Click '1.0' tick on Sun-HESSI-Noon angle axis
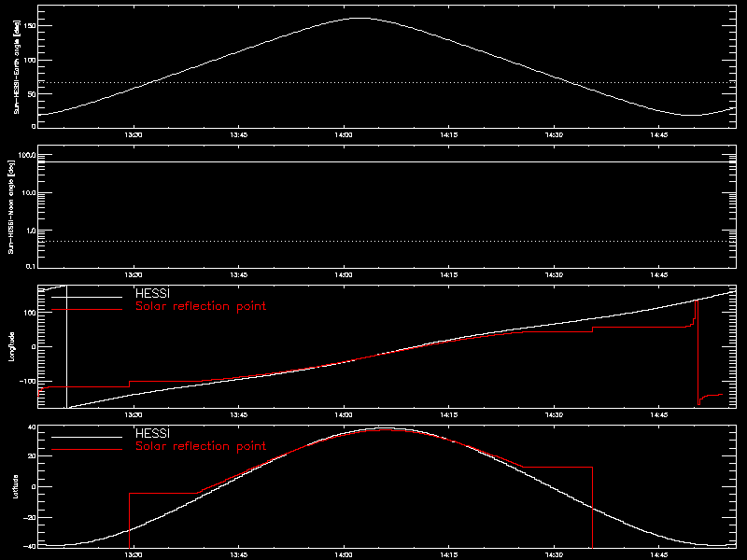This screenshot has width=747, height=560. tap(30, 231)
